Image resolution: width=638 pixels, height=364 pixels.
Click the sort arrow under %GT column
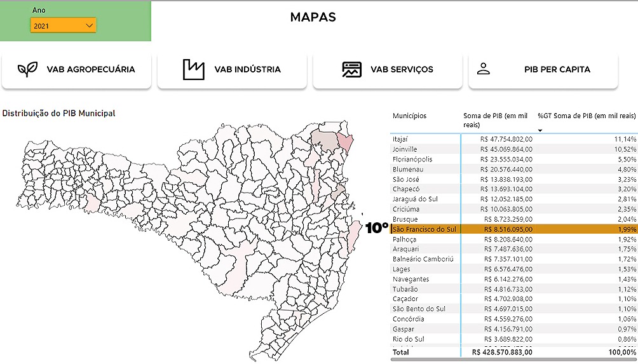coord(541,130)
